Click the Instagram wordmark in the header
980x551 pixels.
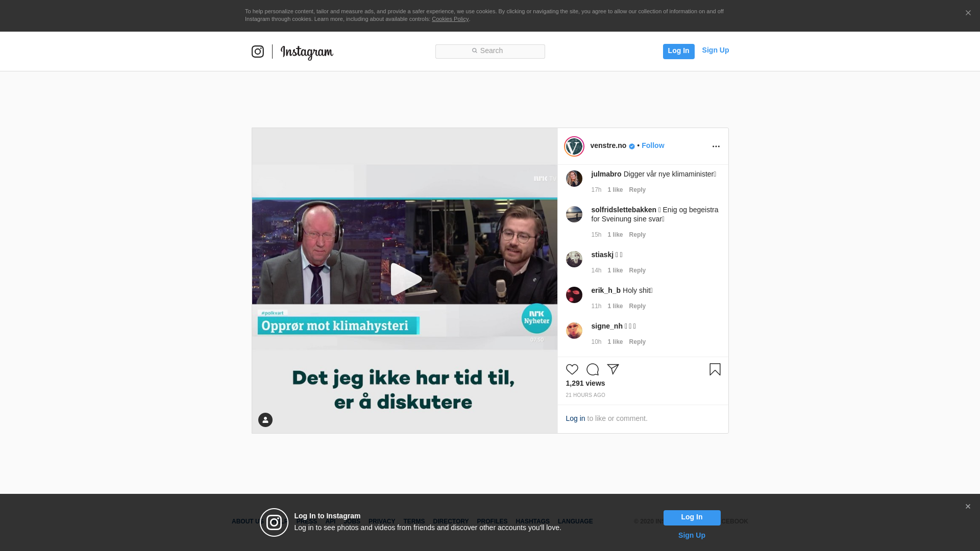tap(307, 53)
